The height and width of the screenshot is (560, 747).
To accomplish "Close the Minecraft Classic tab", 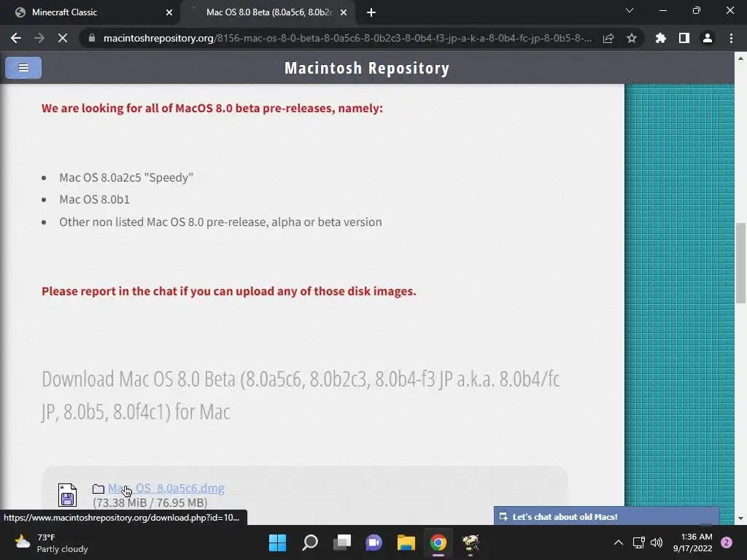I will [x=169, y=12].
